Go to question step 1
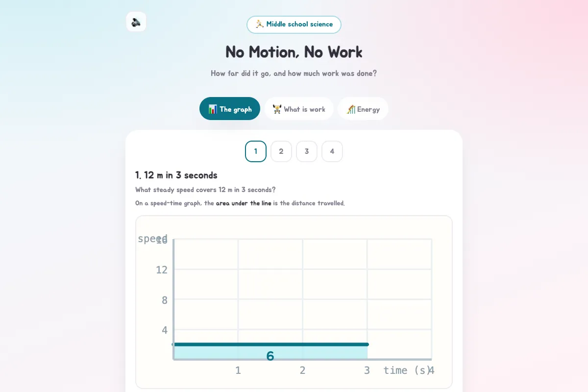This screenshot has height=392, width=588. coord(256,151)
